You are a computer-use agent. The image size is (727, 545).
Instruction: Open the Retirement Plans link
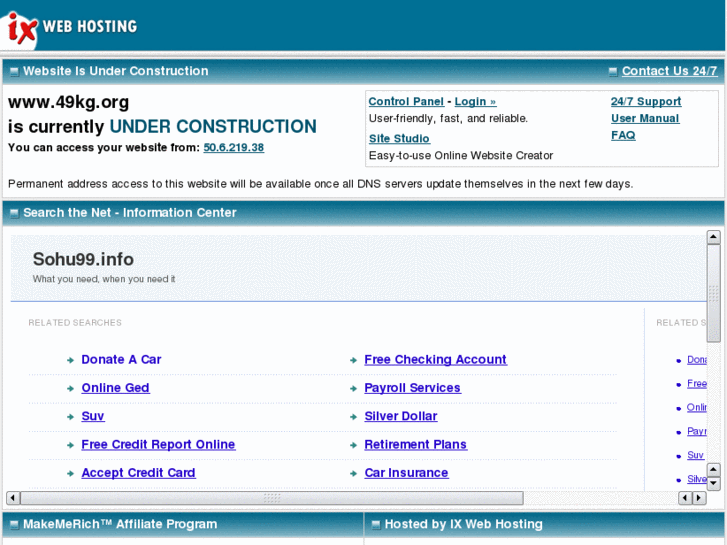[x=415, y=444]
